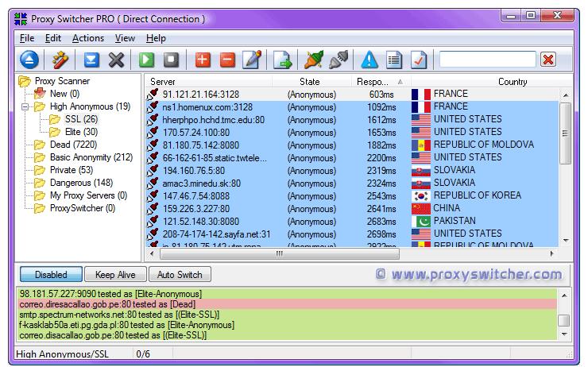The height and width of the screenshot is (367, 588).
Task: Click the proxy list horizontal scrollbar thumb
Action: (x=280, y=253)
